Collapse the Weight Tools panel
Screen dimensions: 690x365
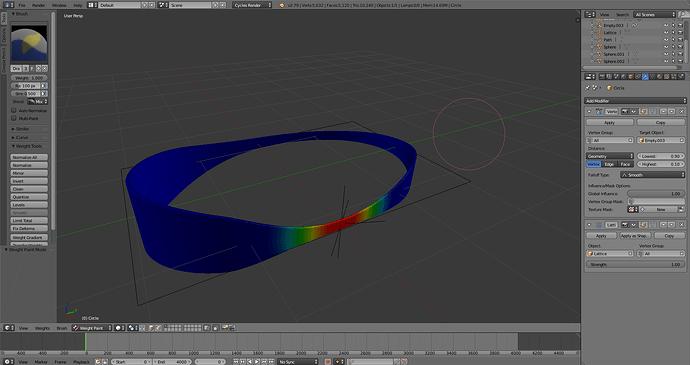[29, 146]
